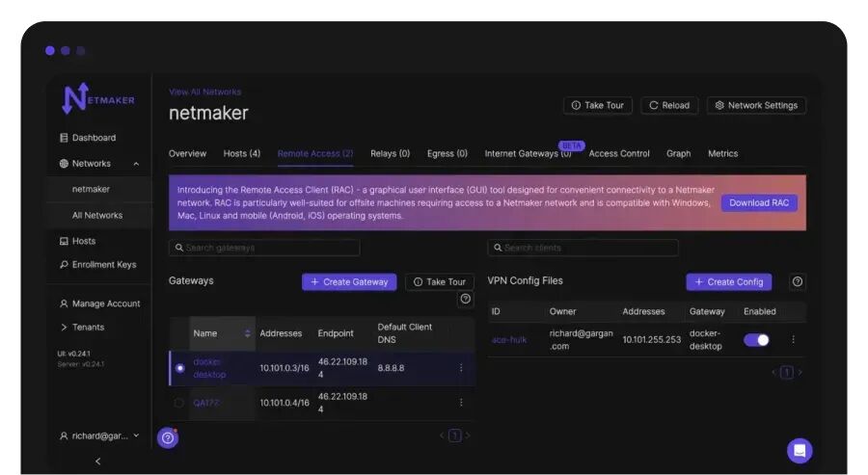Screen dimensions: 868x475
Task: Click the Gateways Take Tour button
Action: pyautogui.click(x=440, y=282)
